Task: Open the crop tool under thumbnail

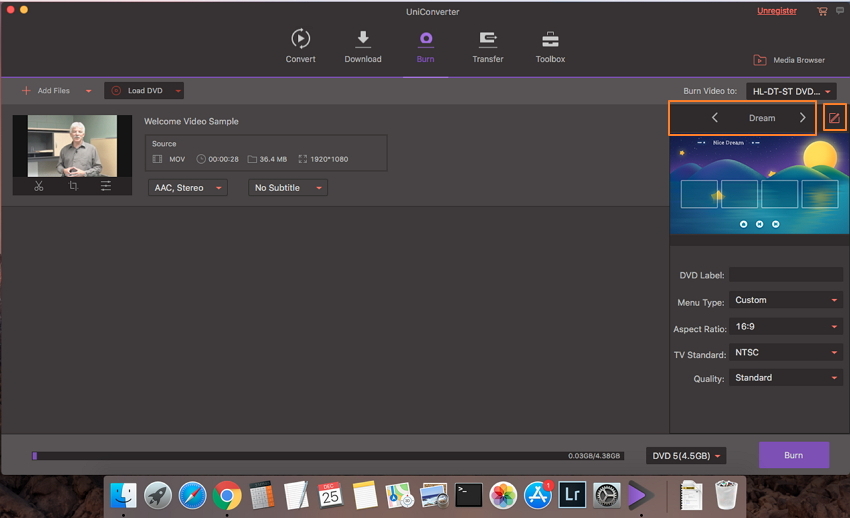Action: (x=73, y=186)
